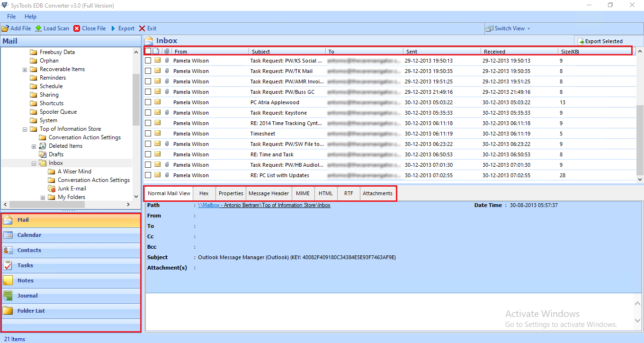Click the Export Selected button
Screen dimensions: 644x343
pos(600,41)
